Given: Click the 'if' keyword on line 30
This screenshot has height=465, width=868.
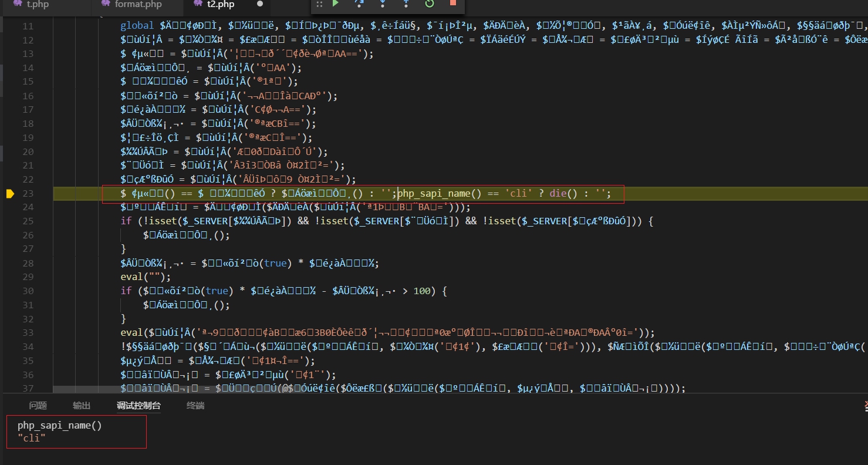Looking at the screenshot, I should pyautogui.click(x=126, y=291).
